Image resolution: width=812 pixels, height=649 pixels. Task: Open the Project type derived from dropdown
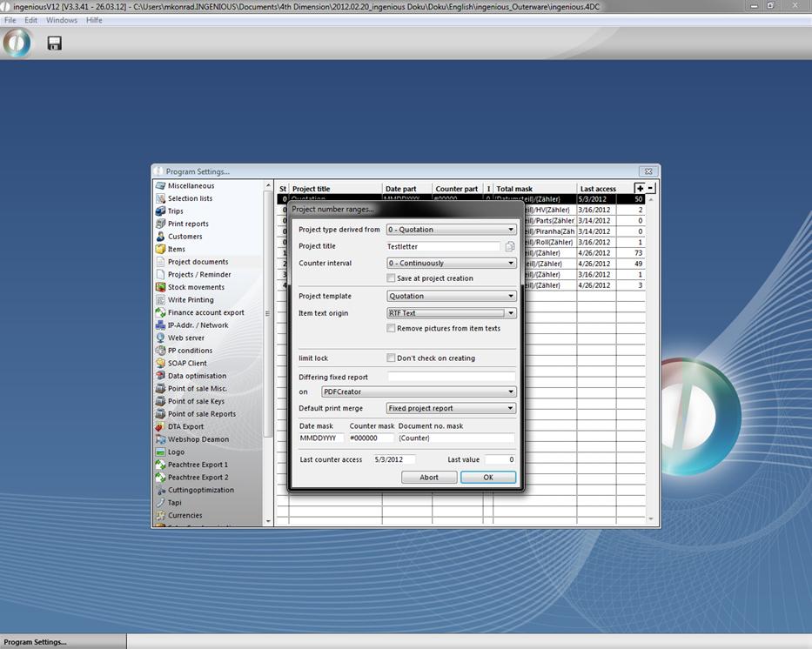point(451,230)
